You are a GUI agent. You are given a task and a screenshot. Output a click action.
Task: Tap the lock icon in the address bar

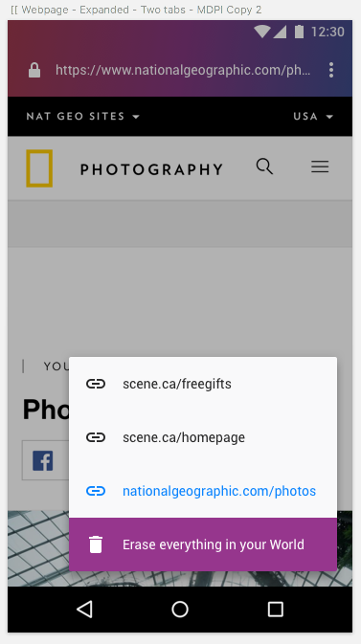pos(34,70)
